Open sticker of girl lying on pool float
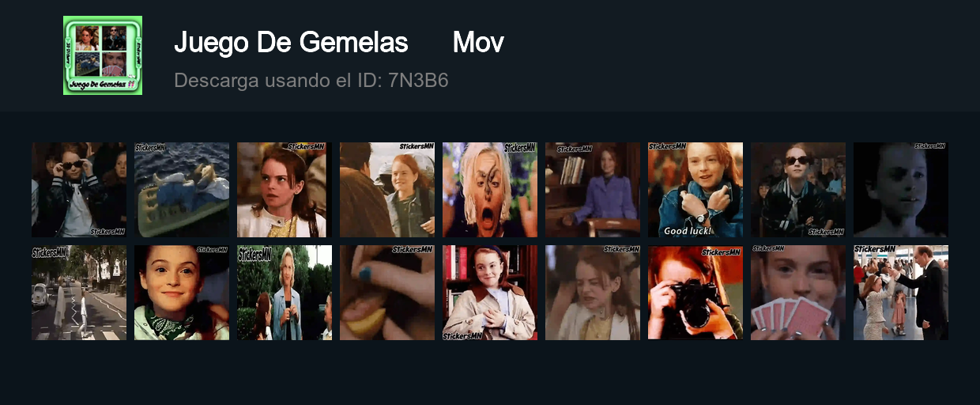The width and height of the screenshot is (980, 405). pyautogui.click(x=182, y=190)
